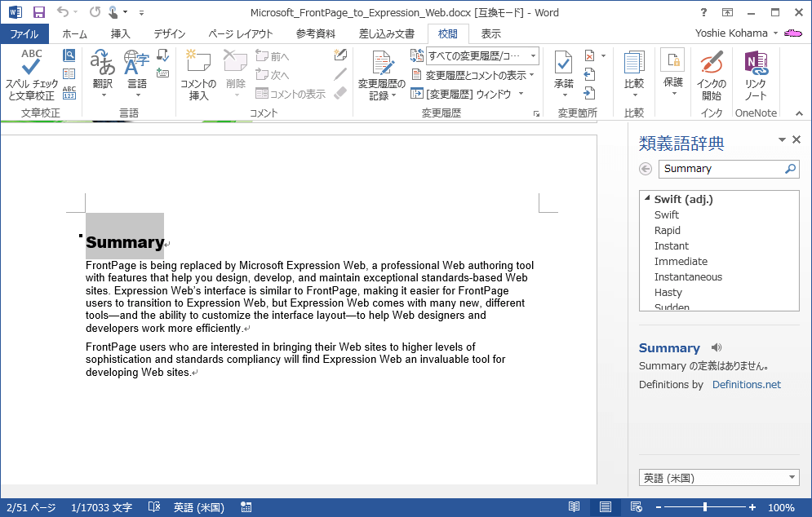This screenshot has height=517, width=812.
Task: Click the redo/repeat arrow icon
Action: click(x=95, y=12)
